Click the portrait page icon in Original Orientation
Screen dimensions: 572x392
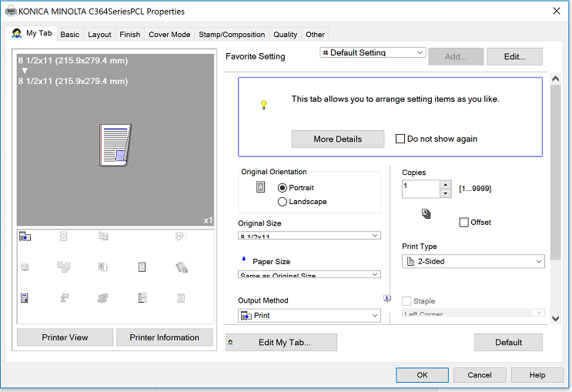(260, 187)
